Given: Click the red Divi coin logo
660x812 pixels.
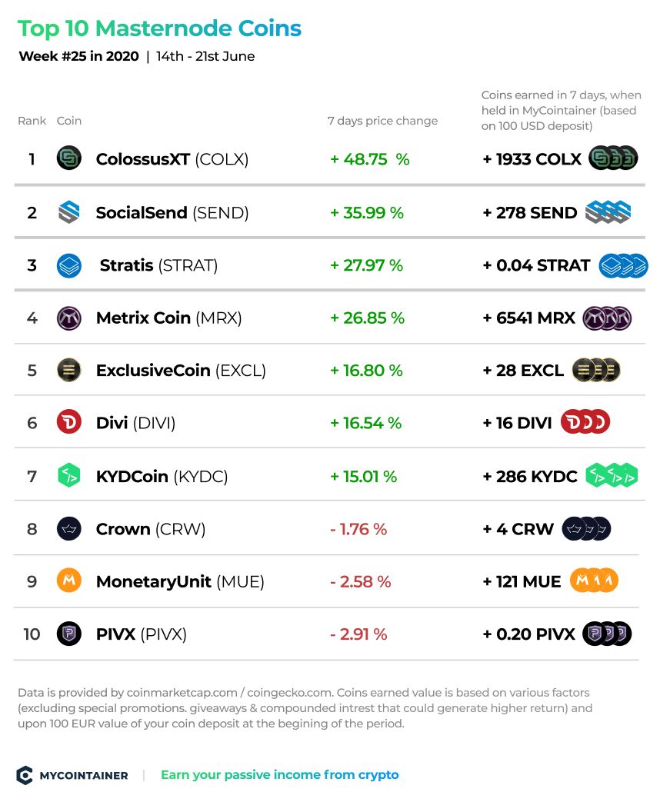Looking at the screenshot, I should (69, 423).
